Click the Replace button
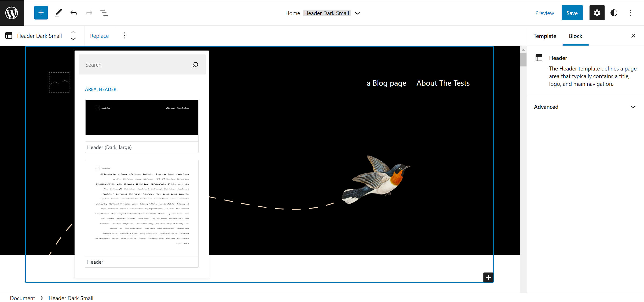The height and width of the screenshot is (302, 644). point(99,36)
